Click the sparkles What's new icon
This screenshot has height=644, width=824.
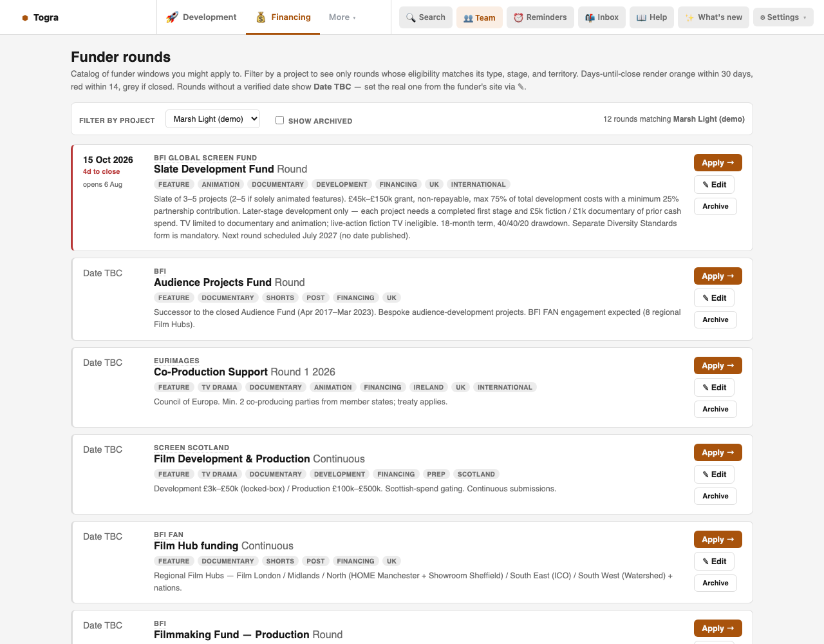pyautogui.click(x=689, y=17)
